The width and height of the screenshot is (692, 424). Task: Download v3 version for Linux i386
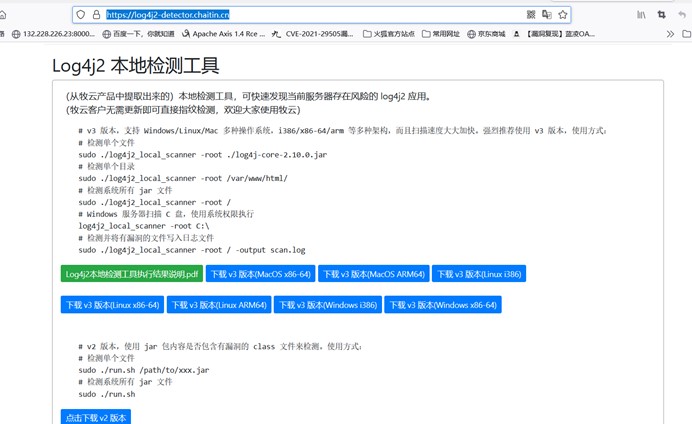(x=479, y=274)
